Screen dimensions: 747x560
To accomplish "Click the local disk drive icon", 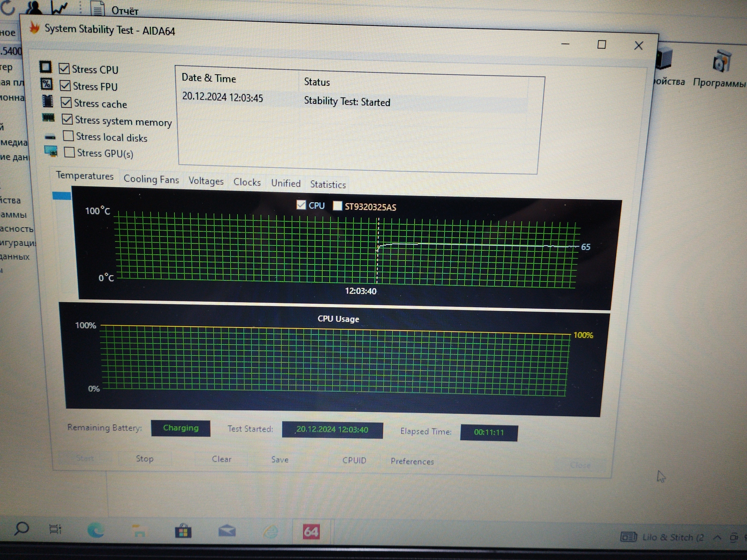I will coord(50,136).
